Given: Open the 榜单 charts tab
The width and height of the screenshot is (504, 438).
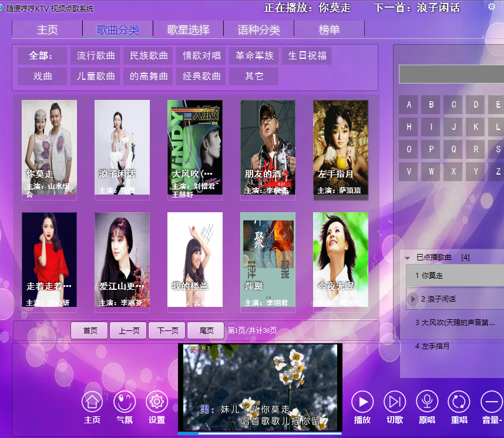Looking at the screenshot, I should [x=329, y=29].
